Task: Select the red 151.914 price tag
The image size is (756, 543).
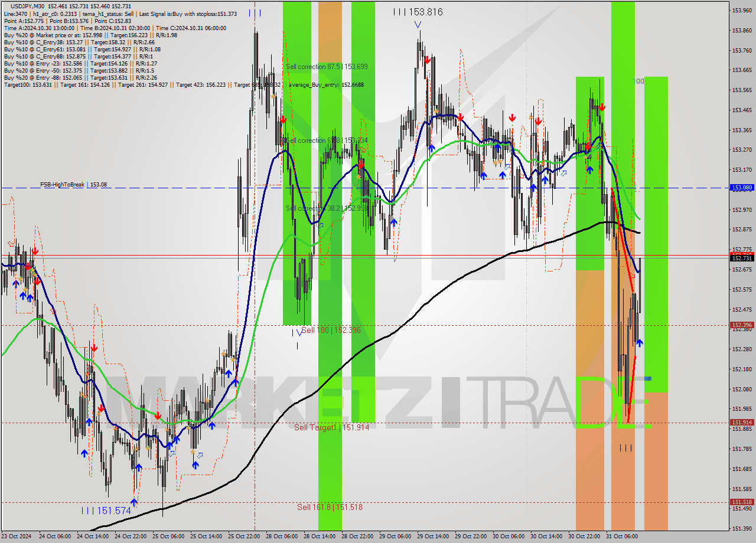Action: [x=742, y=423]
